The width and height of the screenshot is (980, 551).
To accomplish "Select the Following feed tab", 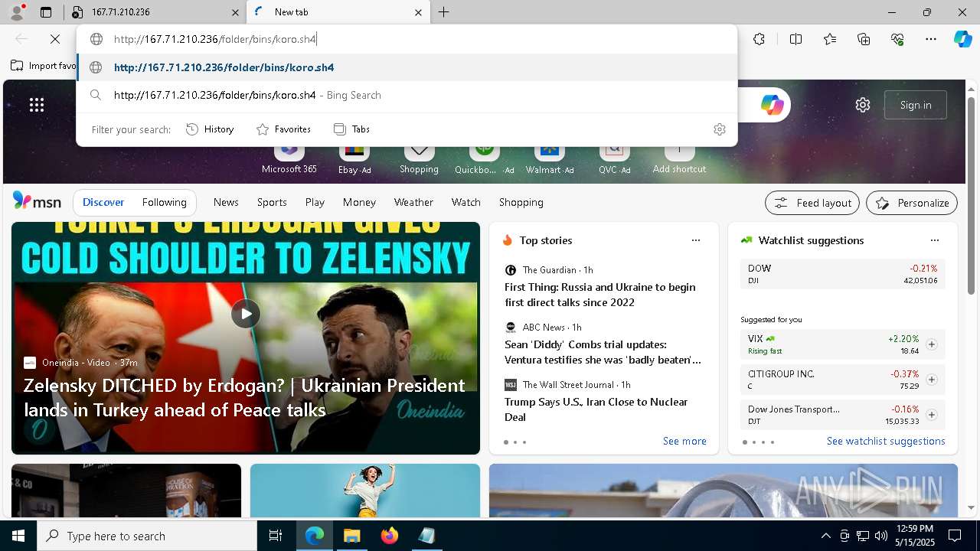I will [x=164, y=202].
